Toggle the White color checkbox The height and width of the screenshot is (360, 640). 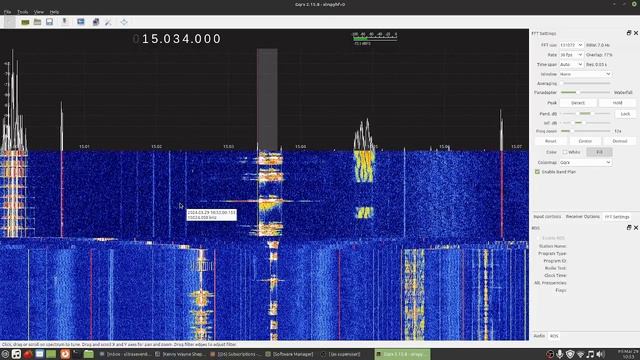tap(565, 152)
